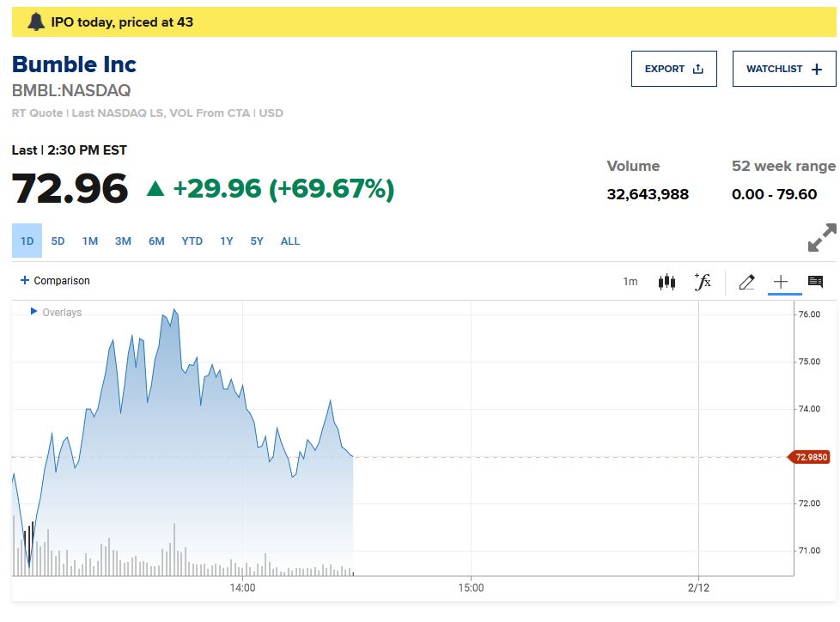The image size is (840, 622).
Task: Click the red 72.9850 price marker
Action: [x=810, y=457]
